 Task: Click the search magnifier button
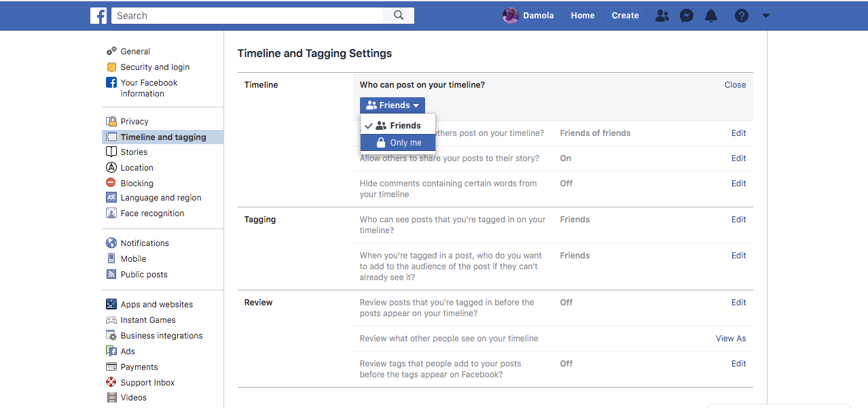(399, 16)
